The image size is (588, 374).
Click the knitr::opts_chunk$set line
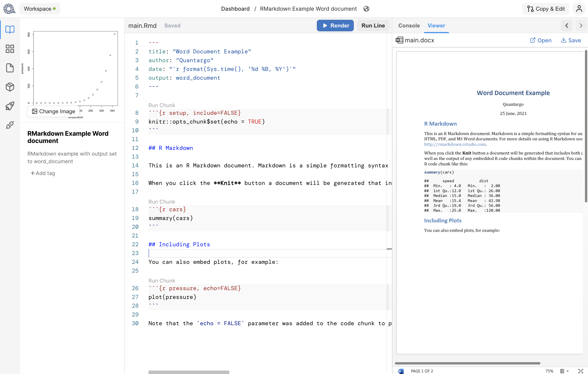(x=207, y=122)
